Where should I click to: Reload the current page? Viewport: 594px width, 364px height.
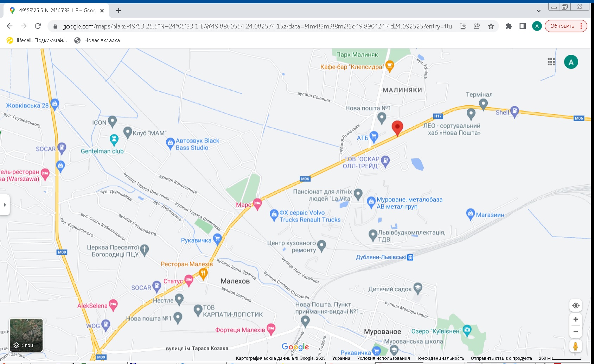coord(38,26)
